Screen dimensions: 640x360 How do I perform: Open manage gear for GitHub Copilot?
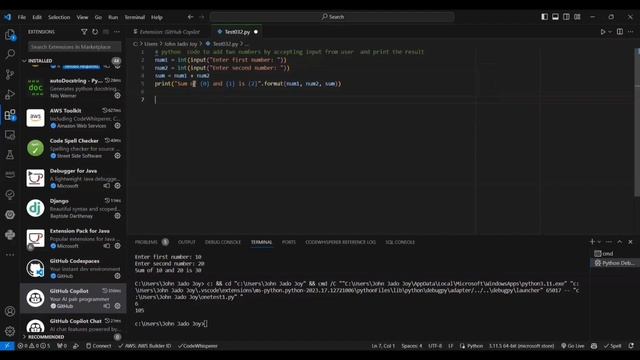point(118,306)
